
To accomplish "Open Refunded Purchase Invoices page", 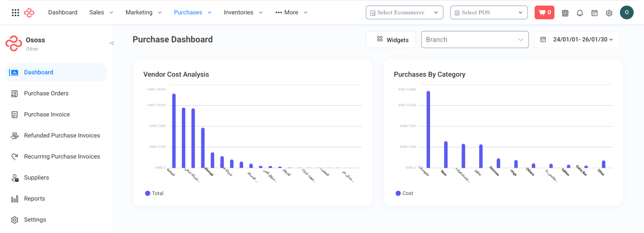I will point(62,135).
